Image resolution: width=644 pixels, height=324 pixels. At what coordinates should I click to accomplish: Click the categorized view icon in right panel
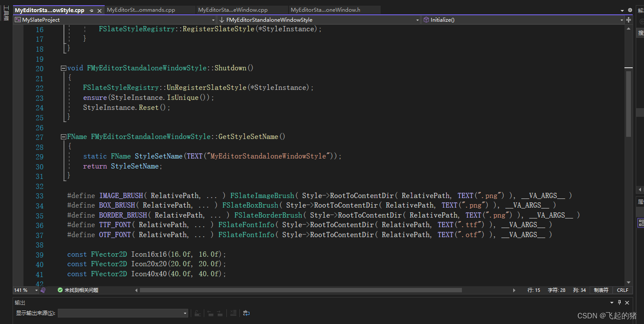641,223
